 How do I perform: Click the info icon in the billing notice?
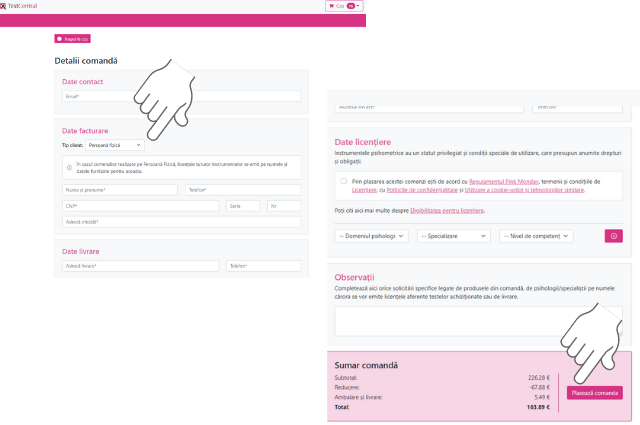tap(69, 167)
